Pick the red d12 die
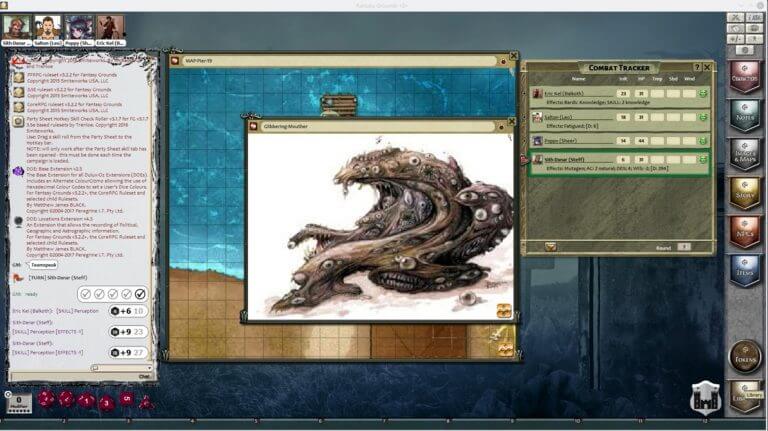This screenshot has width=768, height=431. click(67, 399)
